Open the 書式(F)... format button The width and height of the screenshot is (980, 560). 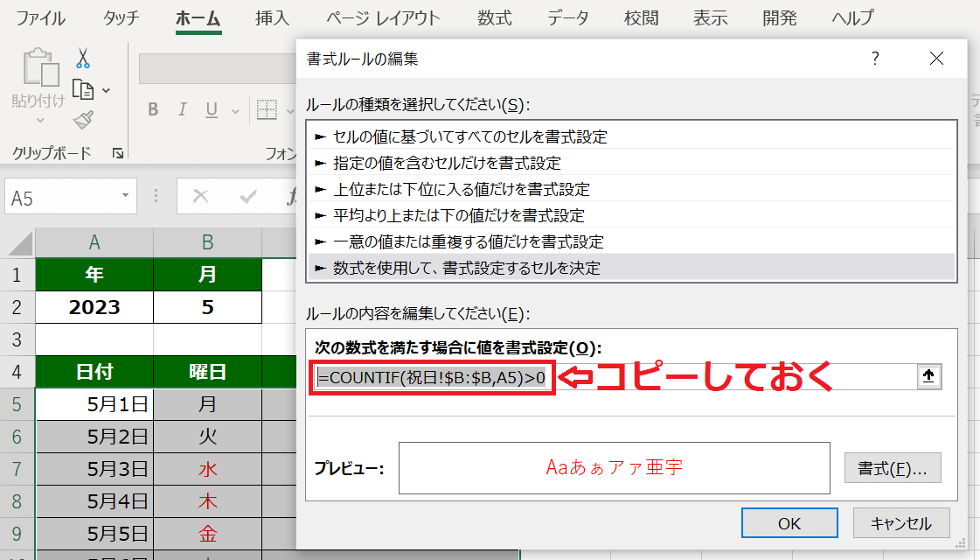click(893, 467)
